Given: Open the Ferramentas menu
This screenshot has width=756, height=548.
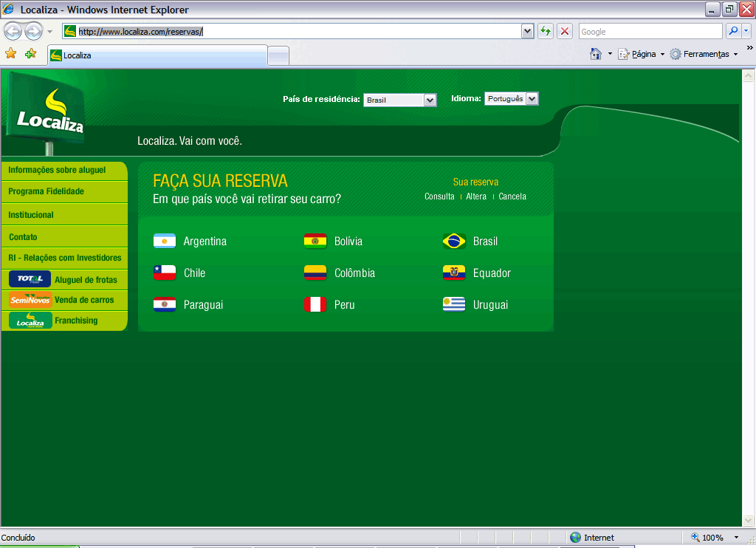Looking at the screenshot, I should click(704, 54).
